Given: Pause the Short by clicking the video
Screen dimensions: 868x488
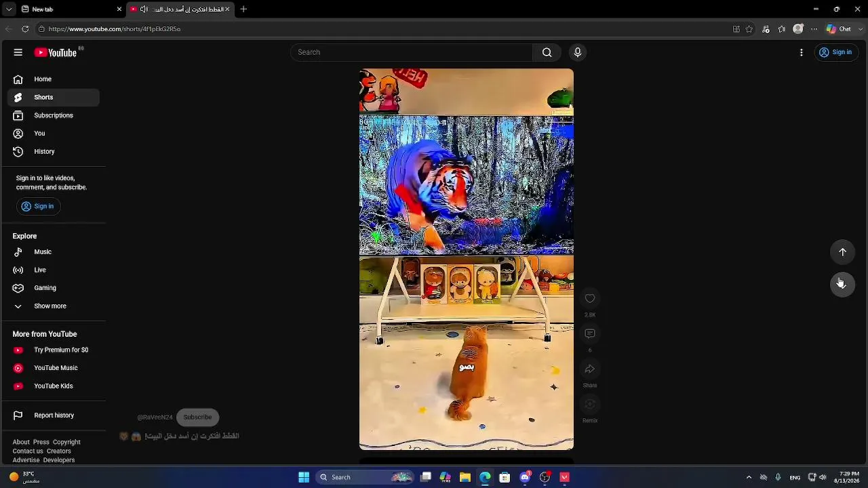Looking at the screenshot, I should coord(467,259).
